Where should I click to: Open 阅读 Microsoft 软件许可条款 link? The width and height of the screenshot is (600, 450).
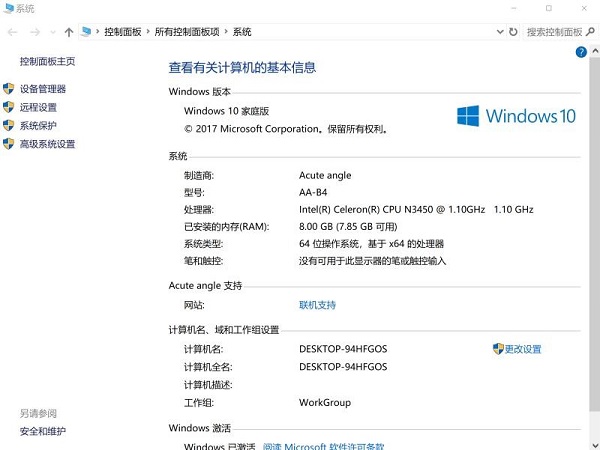click(x=323, y=446)
